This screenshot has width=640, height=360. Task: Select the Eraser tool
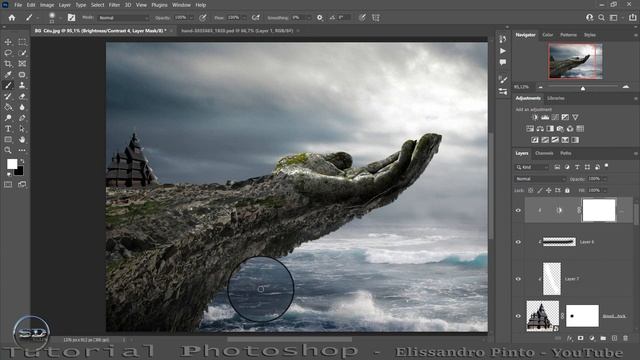22,96
